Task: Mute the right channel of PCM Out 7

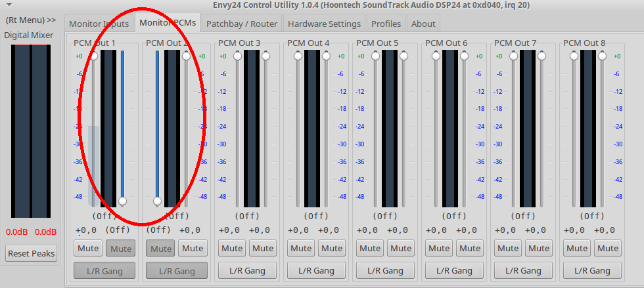Action: click(x=539, y=248)
